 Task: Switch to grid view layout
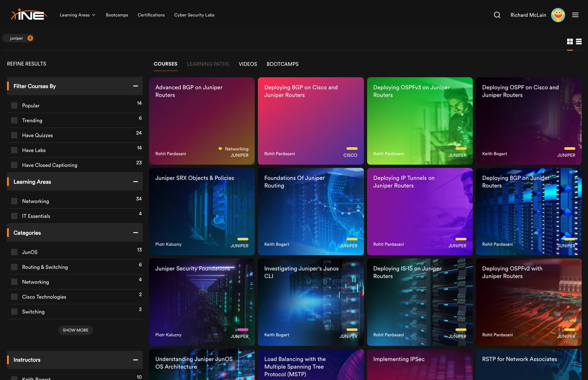[x=570, y=42]
